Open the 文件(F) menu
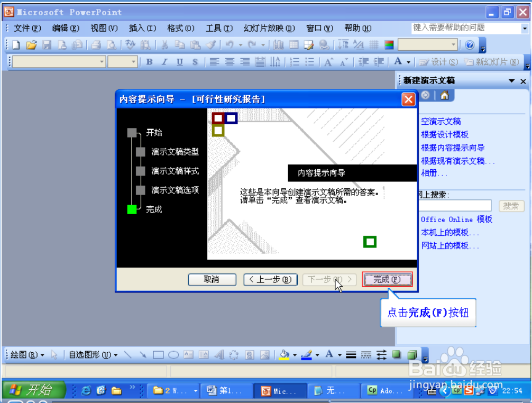Viewport: 532px width, 403px height. [x=27, y=28]
